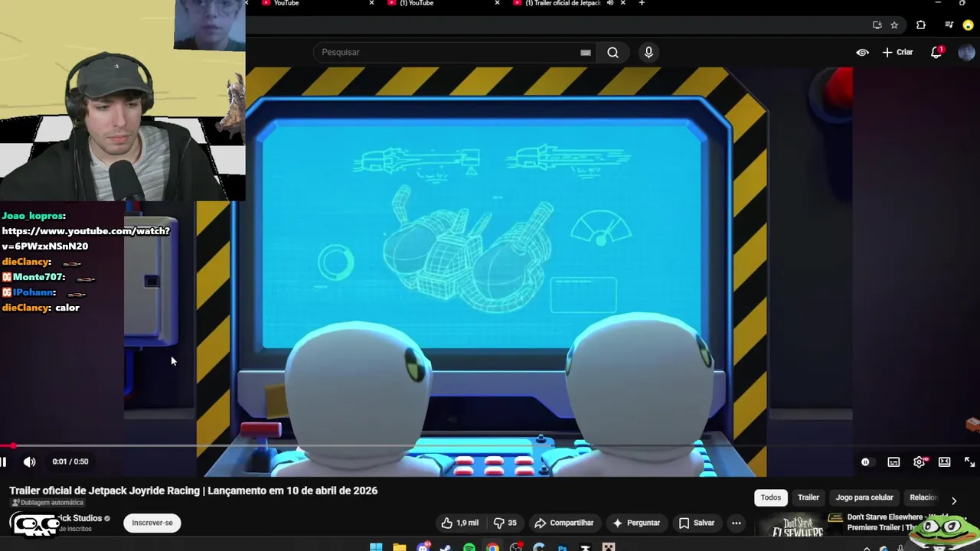This screenshot has width=980, height=551.
Task: Save video with Salvar button
Action: [x=696, y=523]
